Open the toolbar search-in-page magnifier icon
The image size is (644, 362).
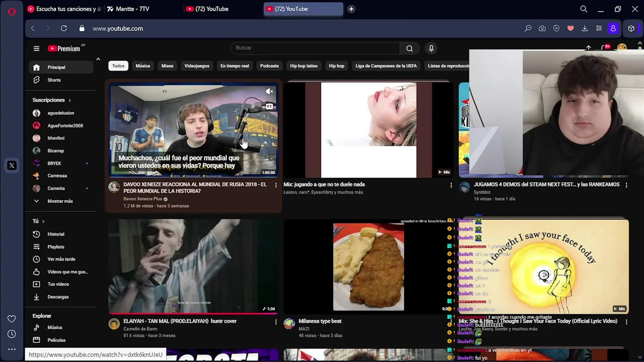(528, 29)
